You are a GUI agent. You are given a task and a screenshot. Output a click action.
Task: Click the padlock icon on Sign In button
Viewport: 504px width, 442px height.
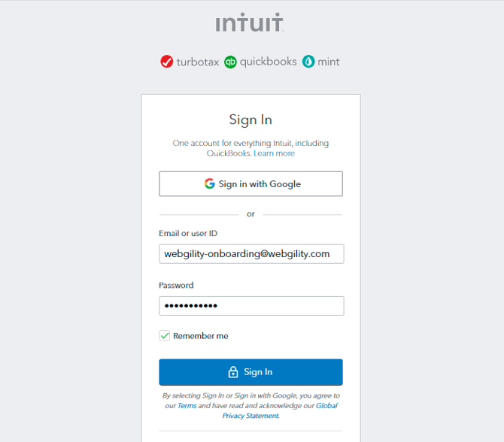pos(233,372)
